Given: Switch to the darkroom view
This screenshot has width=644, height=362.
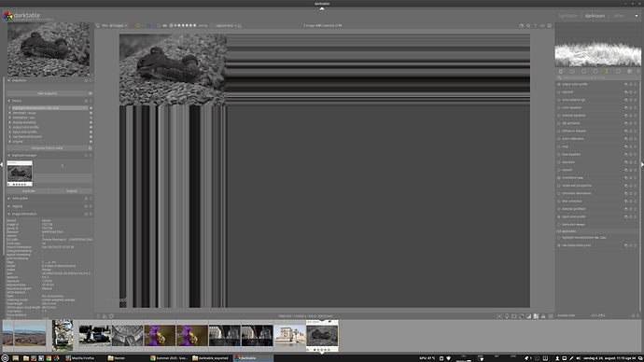Looking at the screenshot, I should click(595, 16).
